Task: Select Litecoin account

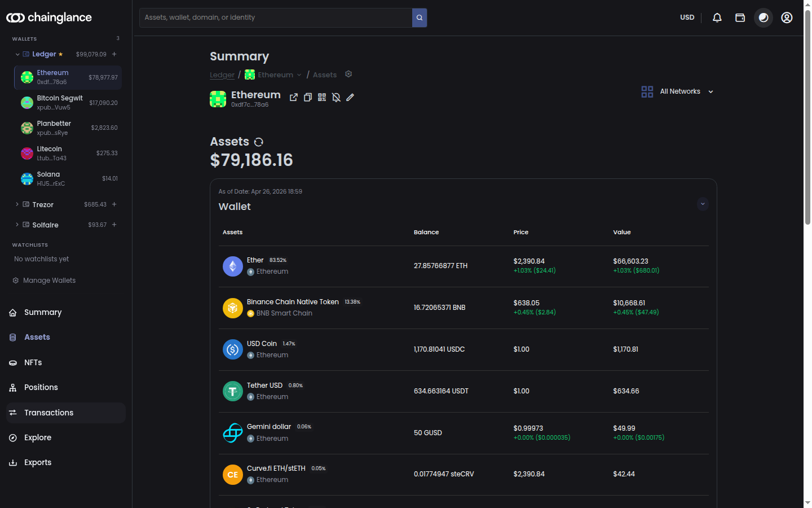Action: tap(68, 154)
